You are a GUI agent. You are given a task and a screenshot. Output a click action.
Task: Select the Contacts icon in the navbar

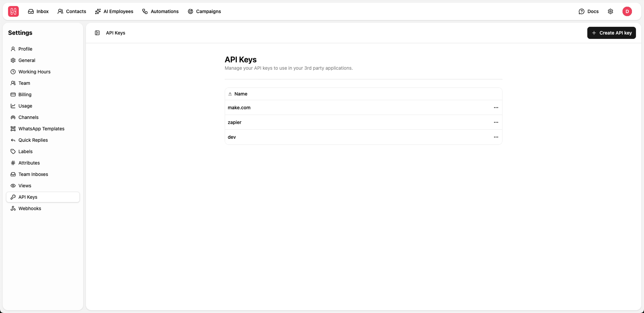coord(71,11)
